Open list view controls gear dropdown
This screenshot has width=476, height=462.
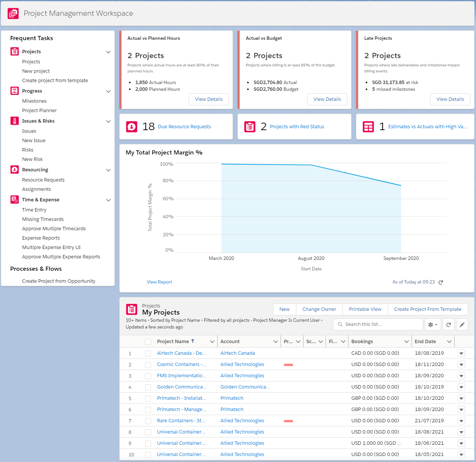(433, 324)
